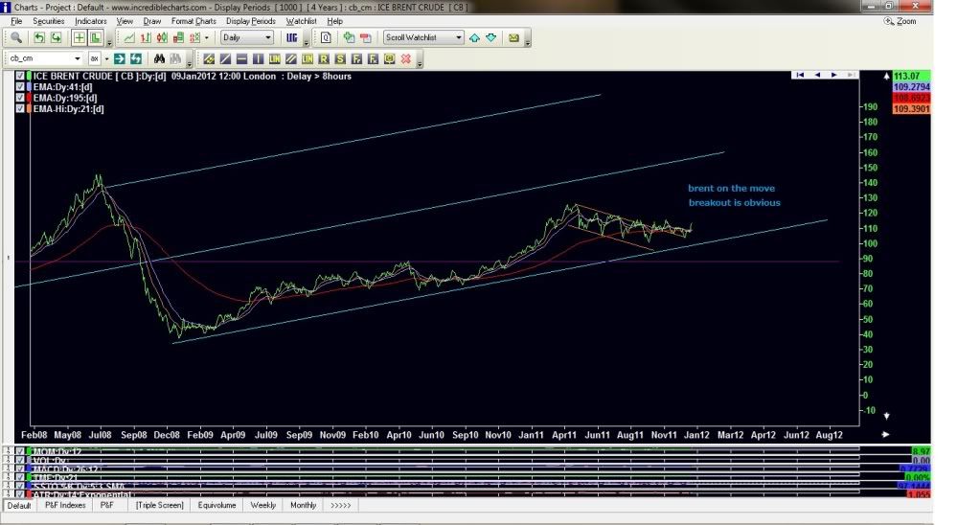This screenshot has height=525, width=980.
Task: Click the remove from watchlist icon
Action: coord(366,37)
